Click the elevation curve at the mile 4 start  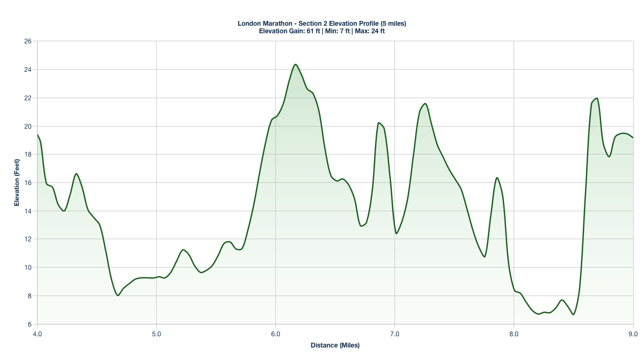click(x=36, y=134)
